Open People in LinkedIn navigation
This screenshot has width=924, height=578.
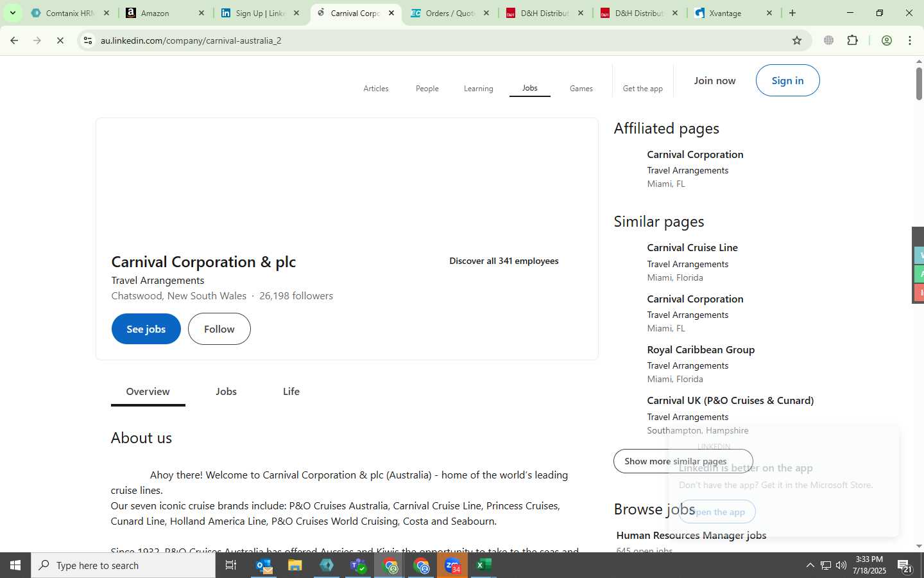coord(427,89)
